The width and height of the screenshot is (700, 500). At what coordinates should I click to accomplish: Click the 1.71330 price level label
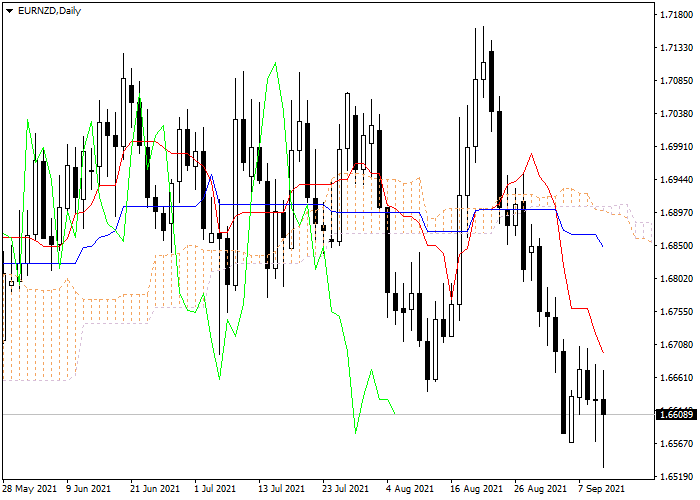point(676,48)
